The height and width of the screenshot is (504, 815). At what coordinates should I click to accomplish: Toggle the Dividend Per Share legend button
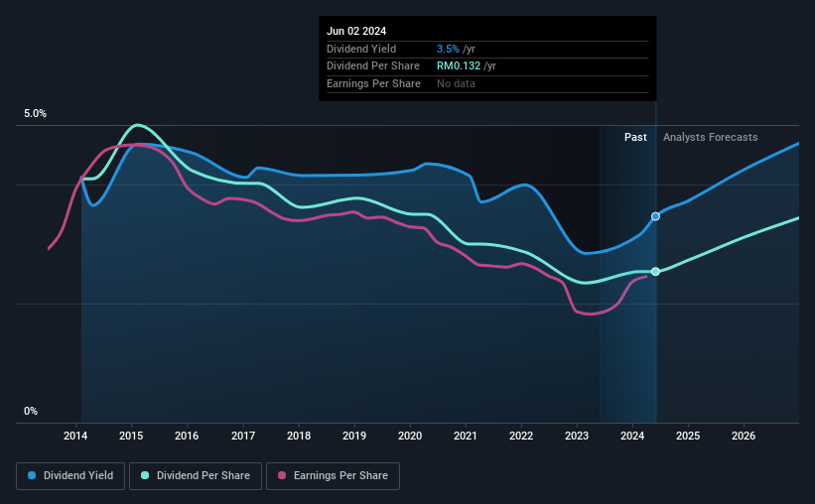click(196, 476)
